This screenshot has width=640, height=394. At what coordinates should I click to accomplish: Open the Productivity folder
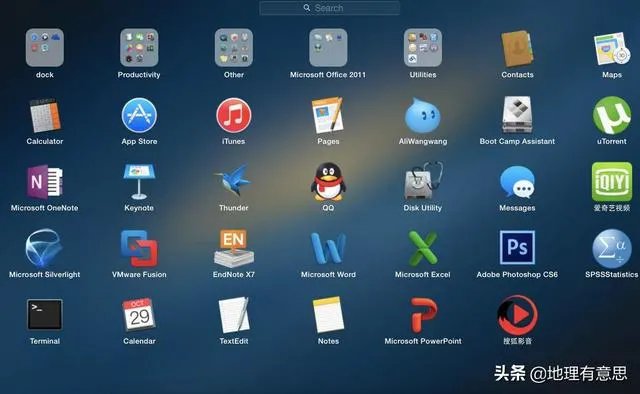[x=139, y=48]
